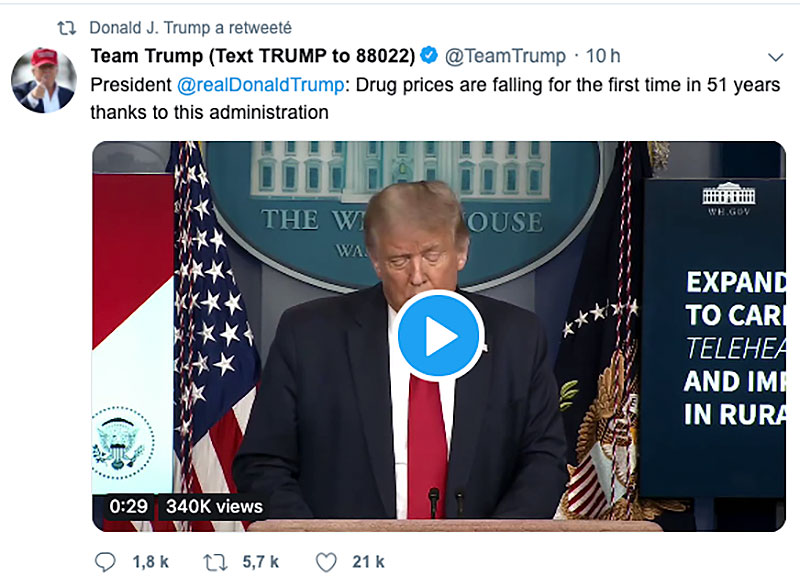The image size is (800, 585).
Task: Click the reply speech bubble icon
Action: coord(104,562)
